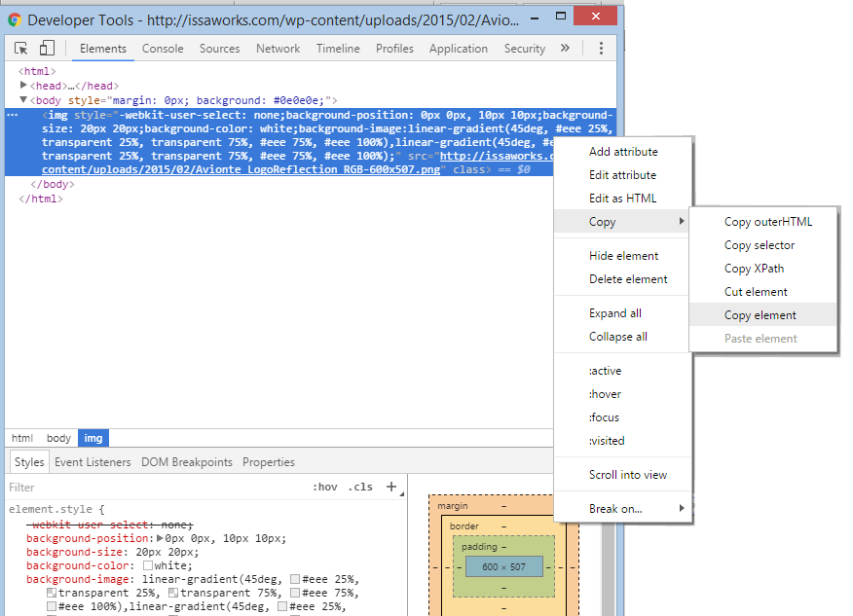Viewport: 853px width, 616px height.
Task: Switch to the Elements tab
Action: 103,49
